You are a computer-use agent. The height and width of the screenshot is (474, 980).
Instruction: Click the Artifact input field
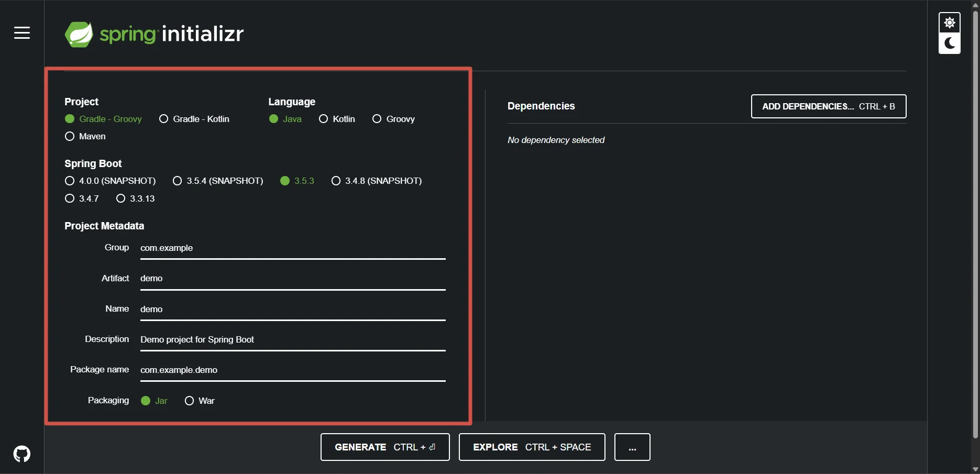(x=293, y=279)
